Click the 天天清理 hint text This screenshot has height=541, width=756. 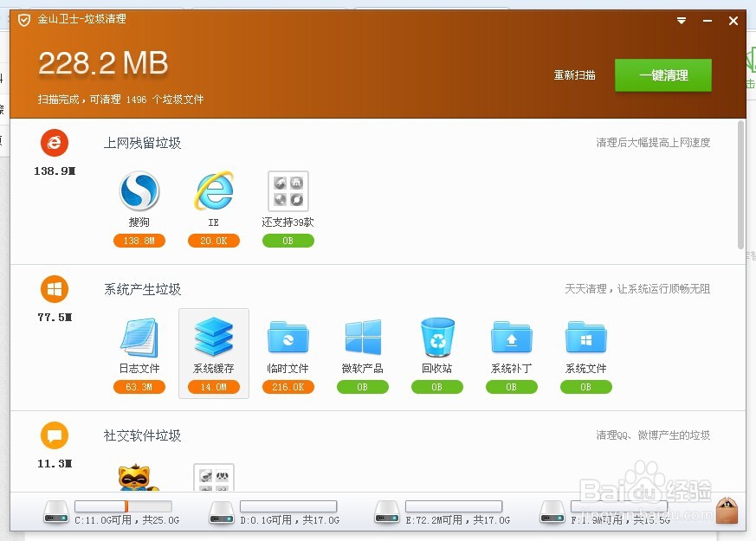click(x=637, y=289)
